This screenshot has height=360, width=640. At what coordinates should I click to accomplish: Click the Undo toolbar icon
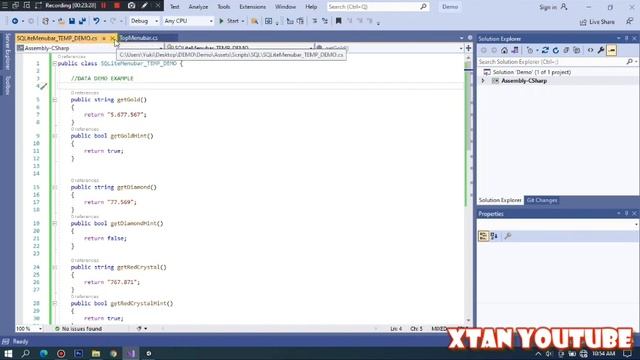pos(96,21)
